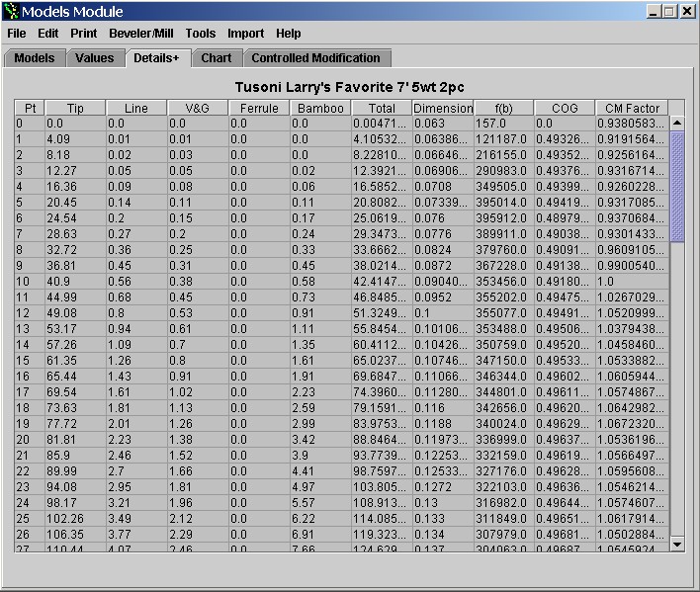Open the Help menu
The height and width of the screenshot is (592, 700).
289,34
